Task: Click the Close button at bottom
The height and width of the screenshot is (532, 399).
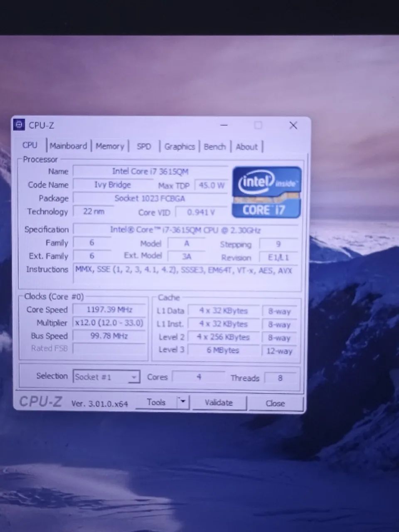Action: tap(275, 403)
